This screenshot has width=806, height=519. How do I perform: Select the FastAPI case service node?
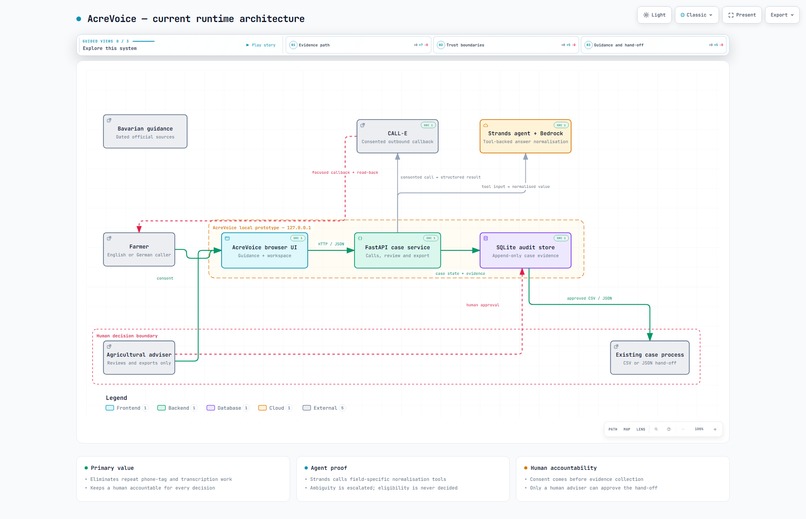pos(397,250)
